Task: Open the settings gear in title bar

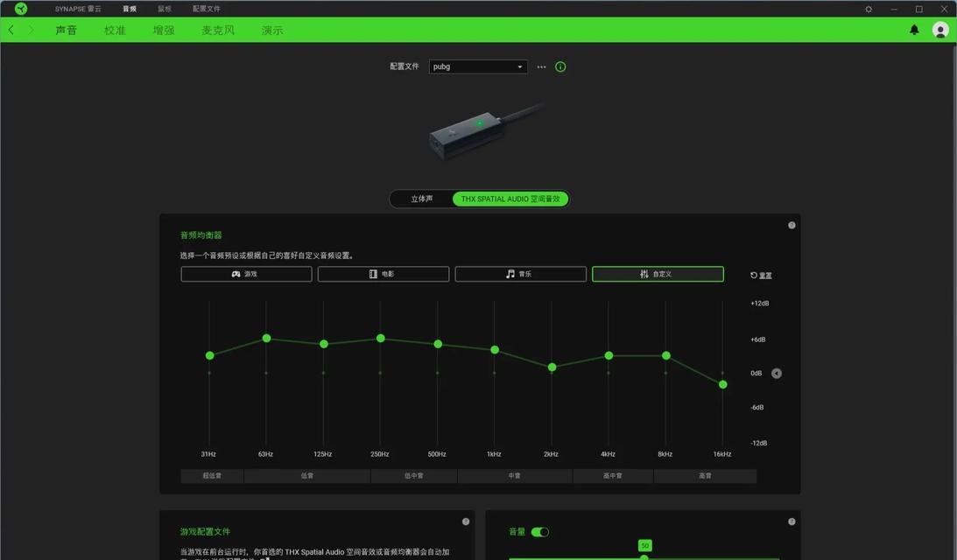Action: 869,9
